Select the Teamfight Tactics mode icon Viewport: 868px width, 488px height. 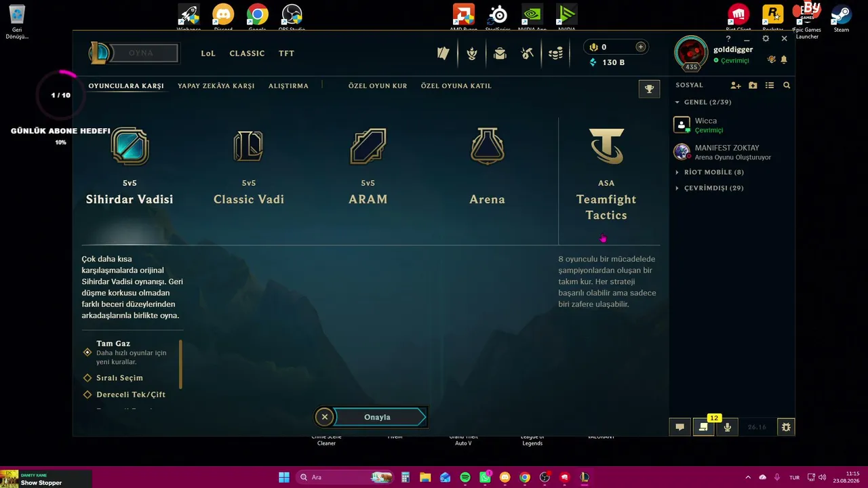pyautogui.click(x=606, y=146)
